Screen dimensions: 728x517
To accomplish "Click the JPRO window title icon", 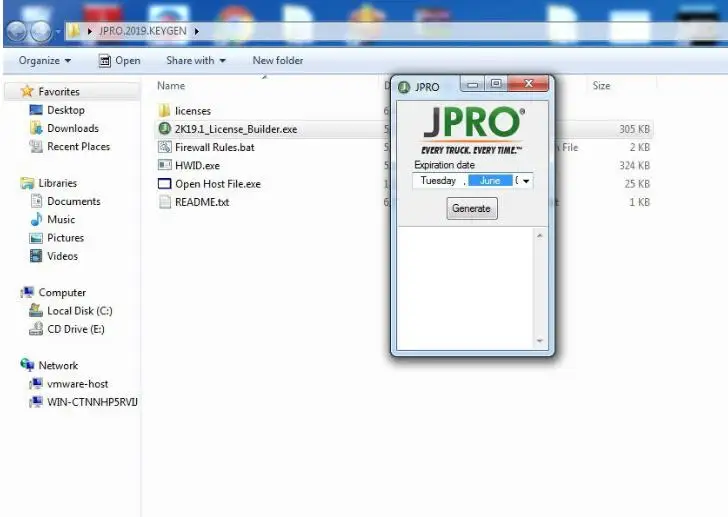I will 404,87.
